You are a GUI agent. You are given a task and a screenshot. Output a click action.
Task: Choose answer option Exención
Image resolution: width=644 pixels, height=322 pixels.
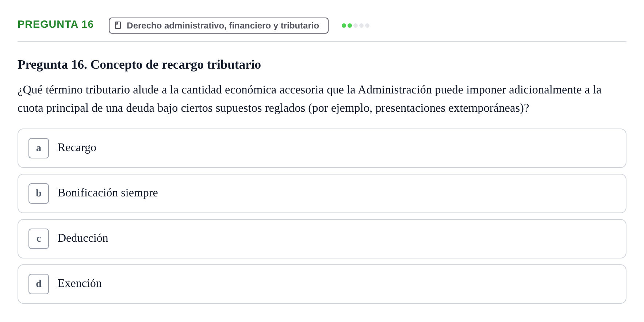[x=322, y=284]
